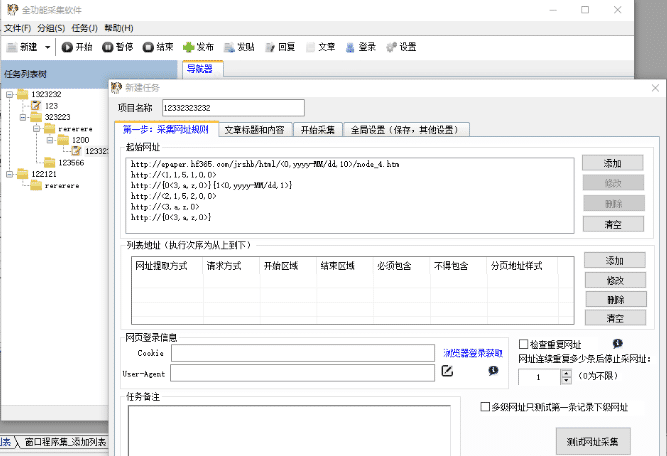The image size is (667, 456).
Task: Click the 文章 toolbar icon
Action: tap(311, 47)
